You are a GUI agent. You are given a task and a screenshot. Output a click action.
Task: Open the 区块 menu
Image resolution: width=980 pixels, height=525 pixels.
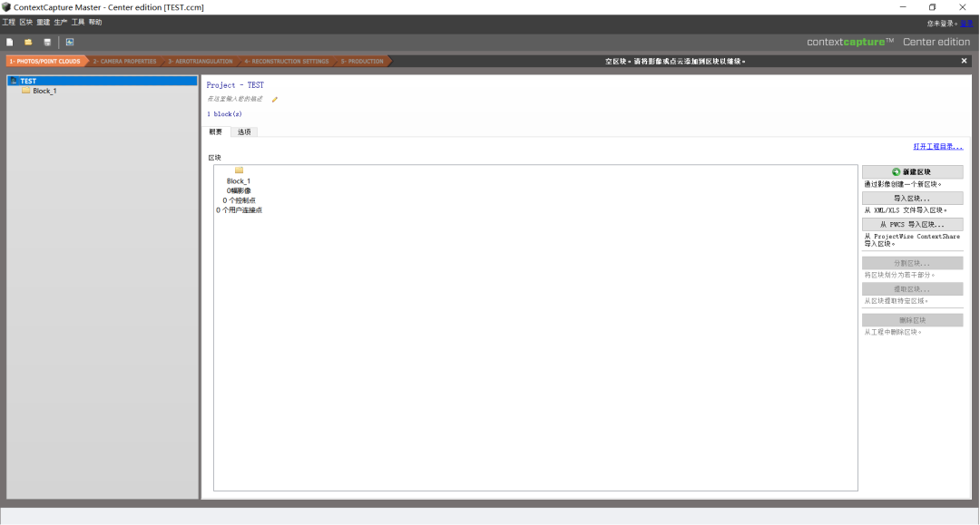pos(26,23)
